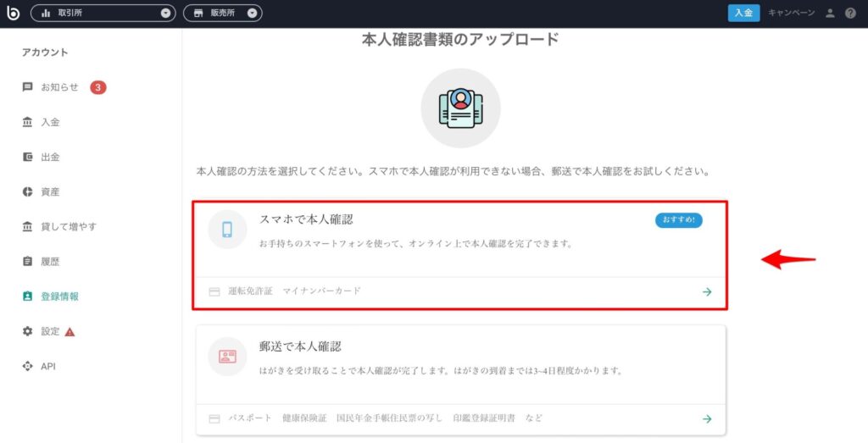The height and width of the screenshot is (443, 868).
Task: Open 履歴 in the sidebar
Action: (50, 262)
